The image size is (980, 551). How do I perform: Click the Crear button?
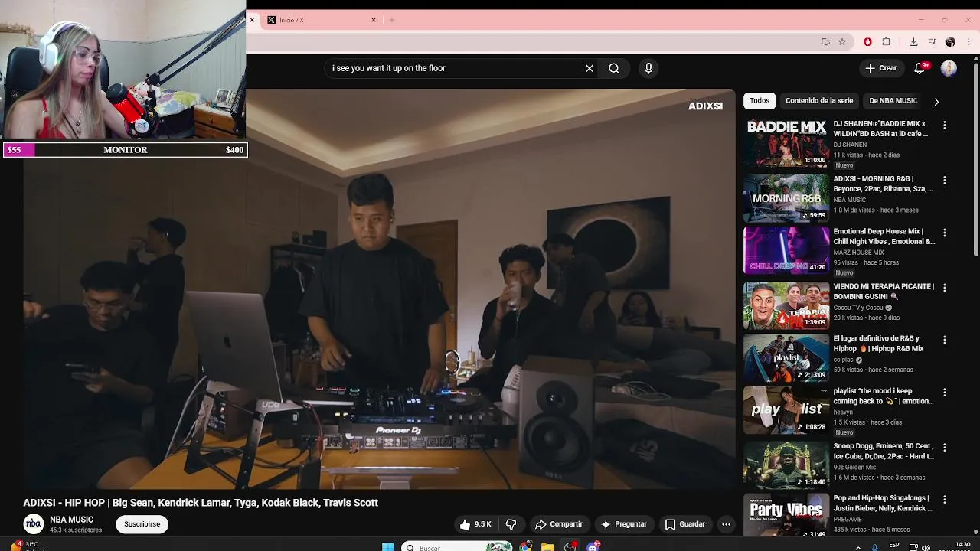pos(880,68)
